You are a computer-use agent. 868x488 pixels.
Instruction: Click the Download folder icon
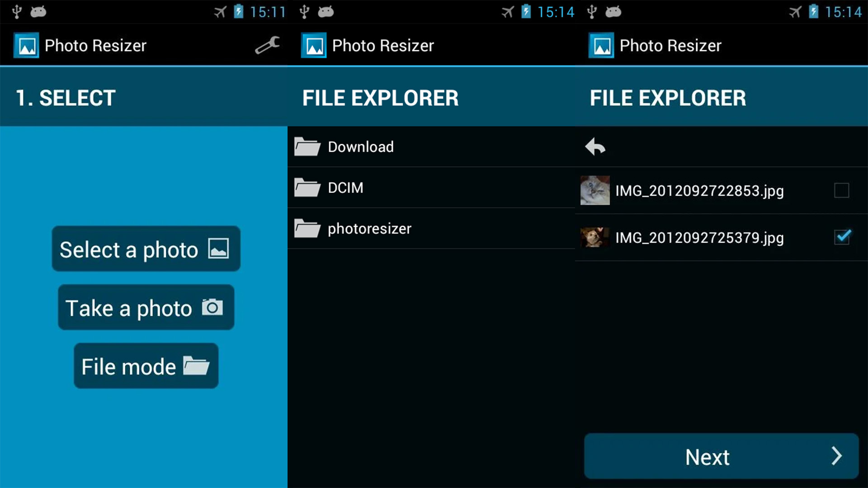point(307,147)
